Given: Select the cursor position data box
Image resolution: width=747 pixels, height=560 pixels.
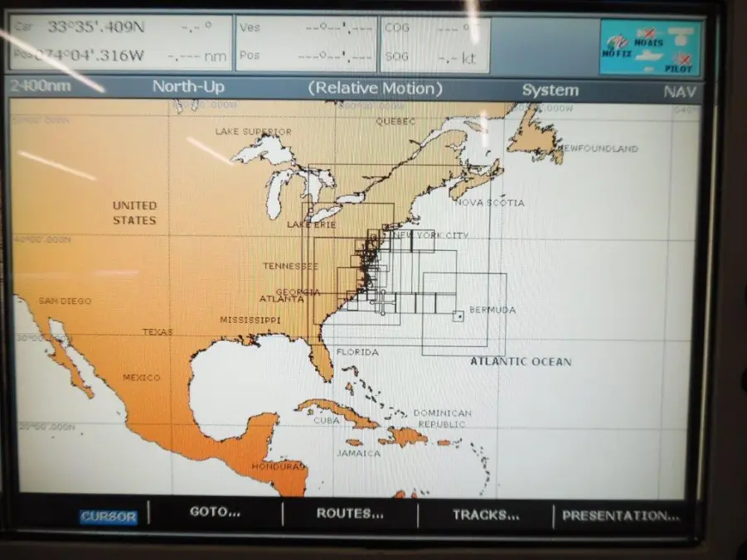Looking at the screenshot, I should point(121,42).
